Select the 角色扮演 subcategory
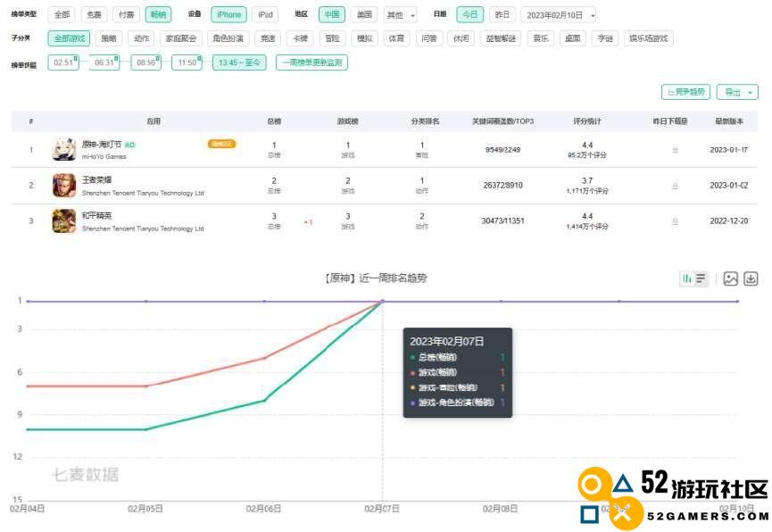The height and width of the screenshot is (532, 772). pos(228,38)
